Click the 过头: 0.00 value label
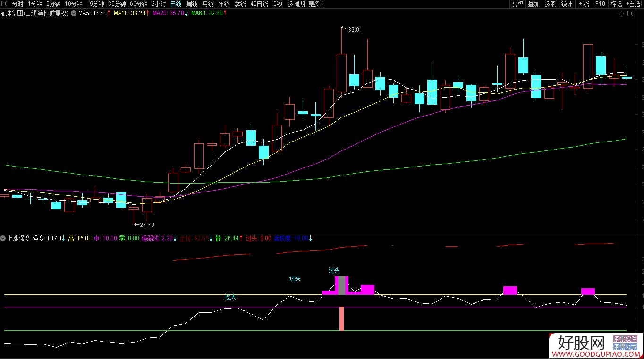 point(258,238)
